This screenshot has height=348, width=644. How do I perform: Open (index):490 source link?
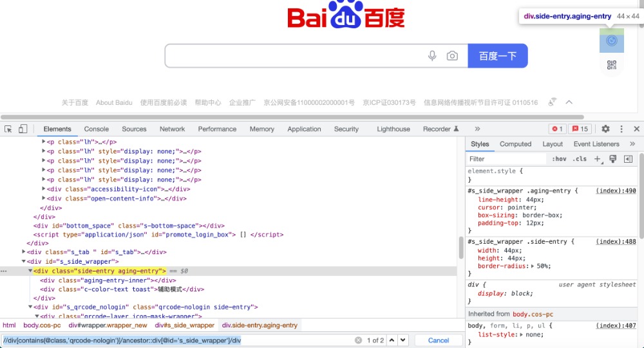tap(616, 191)
